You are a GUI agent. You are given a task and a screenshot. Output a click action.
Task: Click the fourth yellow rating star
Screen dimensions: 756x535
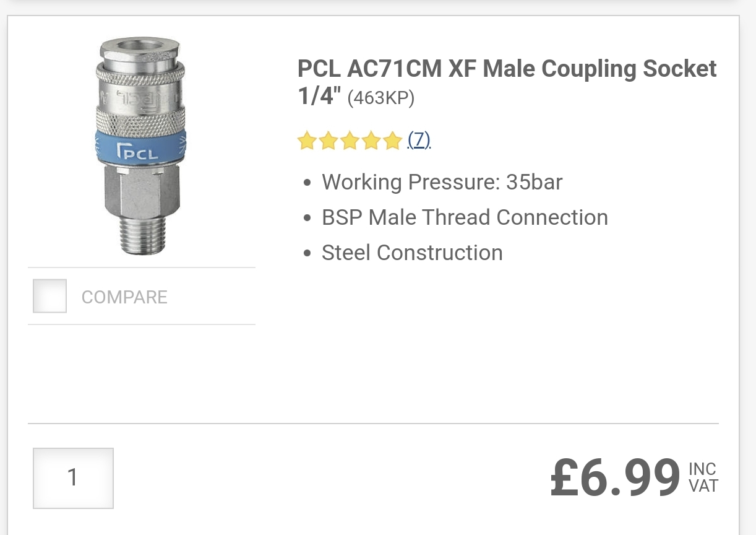[371, 141]
